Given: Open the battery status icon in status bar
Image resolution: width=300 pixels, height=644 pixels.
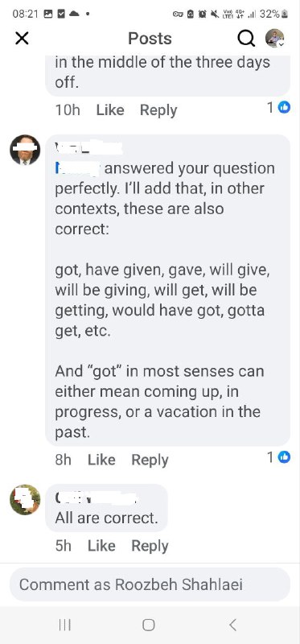Looking at the screenshot, I should pyautogui.click(x=286, y=14).
